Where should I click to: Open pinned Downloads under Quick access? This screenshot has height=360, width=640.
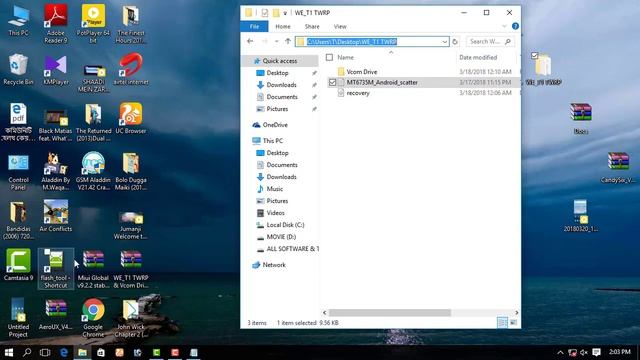pyautogui.click(x=281, y=85)
